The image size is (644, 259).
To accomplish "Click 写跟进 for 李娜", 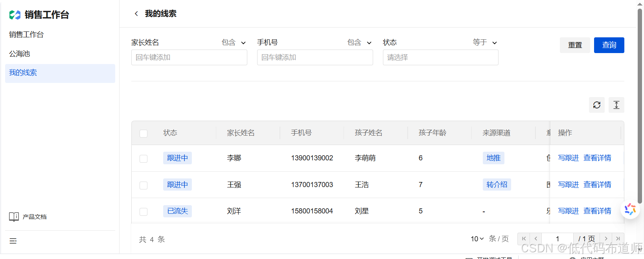I will point(569,158).
